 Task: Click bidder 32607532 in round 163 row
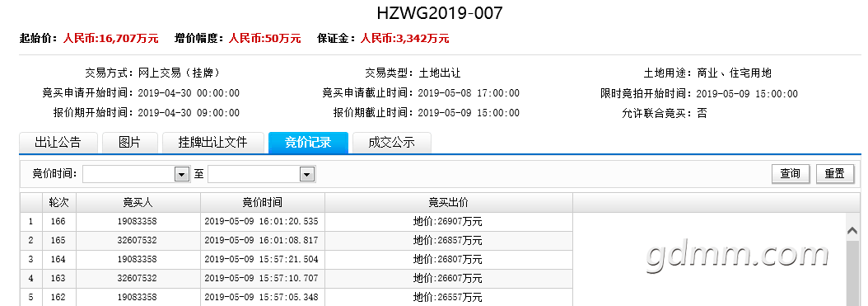click(x=138, y=278)
